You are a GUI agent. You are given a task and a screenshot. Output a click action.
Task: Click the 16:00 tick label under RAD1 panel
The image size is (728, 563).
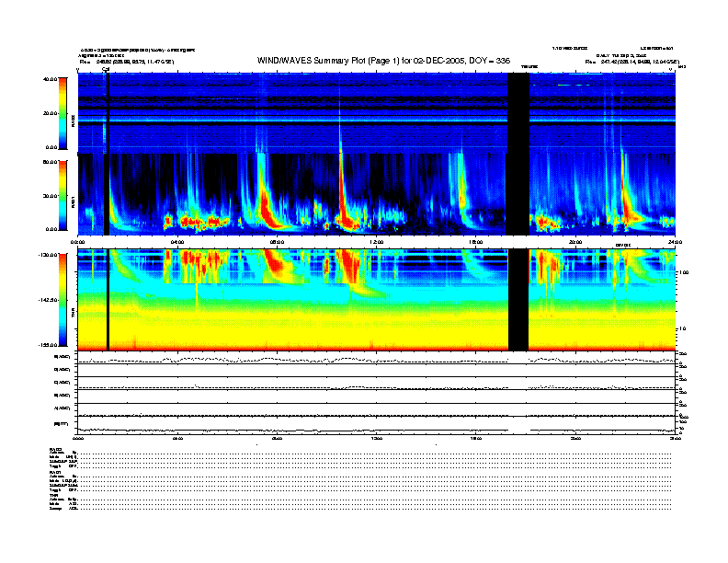coord(476,242)
